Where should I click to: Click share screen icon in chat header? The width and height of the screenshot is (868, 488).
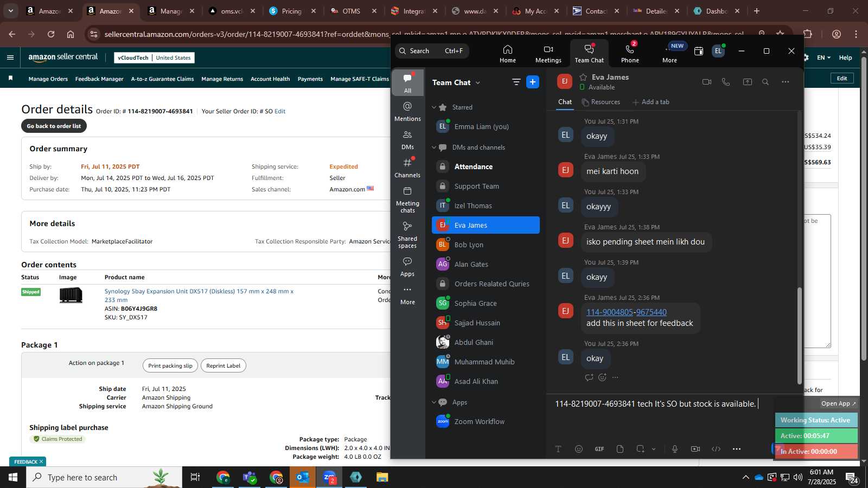pyautogui.click(x=748, y=82)
